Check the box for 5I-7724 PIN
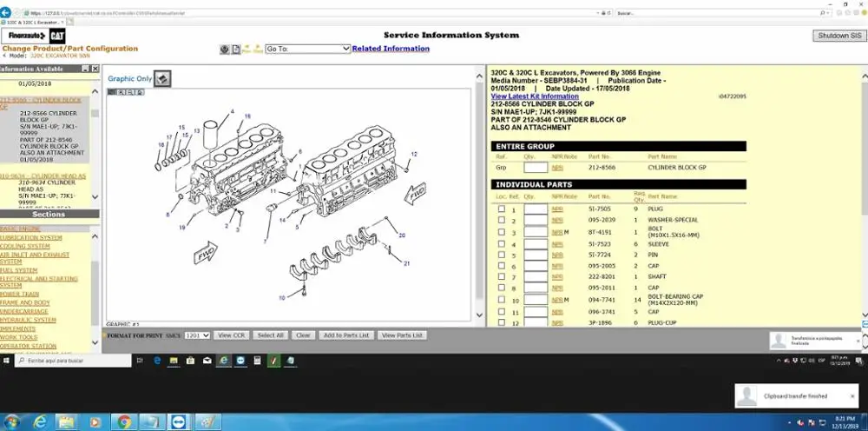 click(502, 255)
